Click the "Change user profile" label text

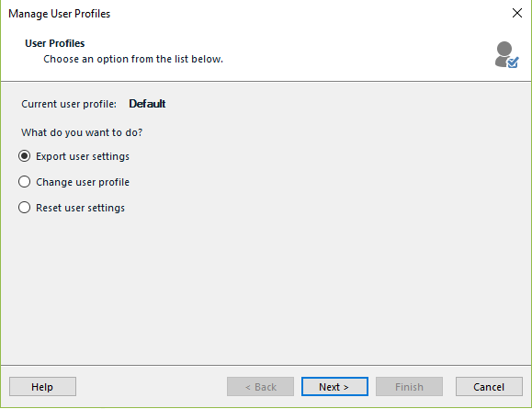click(x=83, y=182)
